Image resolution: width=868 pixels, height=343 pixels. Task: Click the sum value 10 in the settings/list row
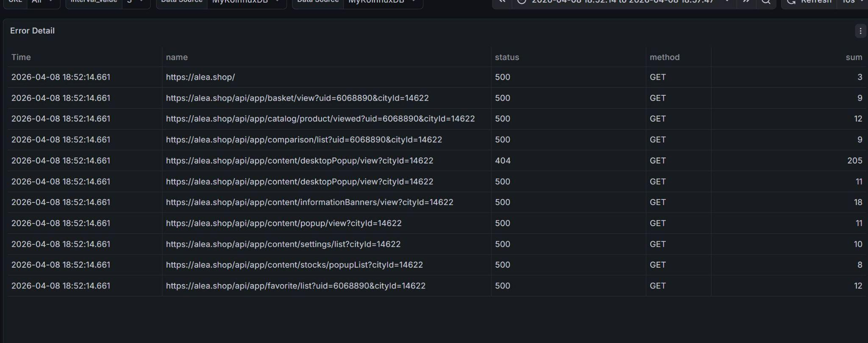(858, 244)
